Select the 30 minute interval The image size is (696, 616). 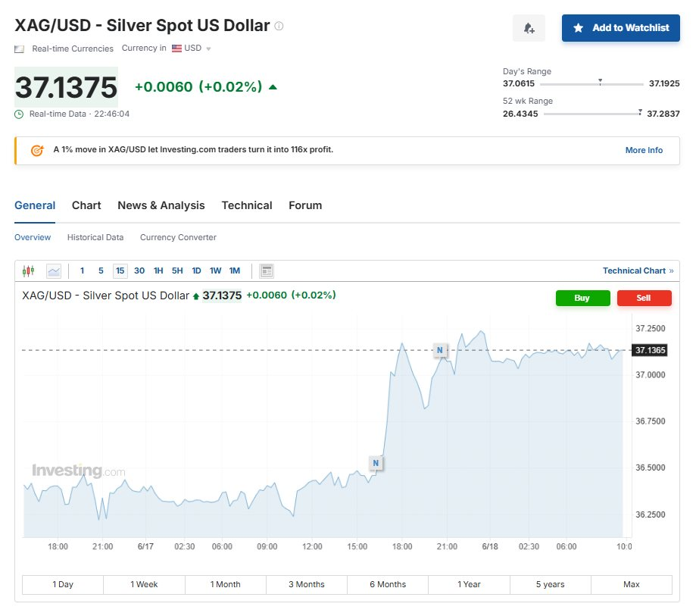coord(139,270)
